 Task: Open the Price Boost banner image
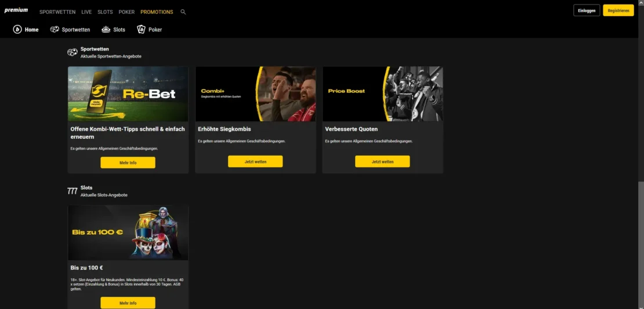click(x=382, y=94)
